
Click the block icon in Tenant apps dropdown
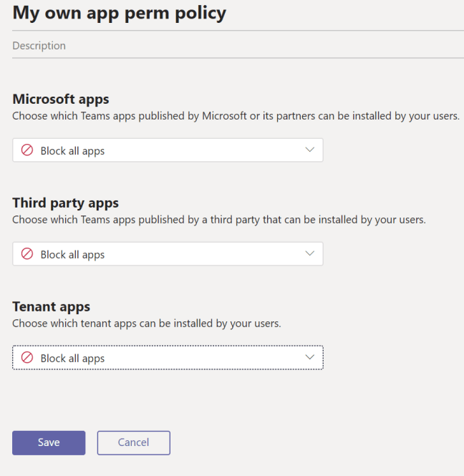[27, 358]
